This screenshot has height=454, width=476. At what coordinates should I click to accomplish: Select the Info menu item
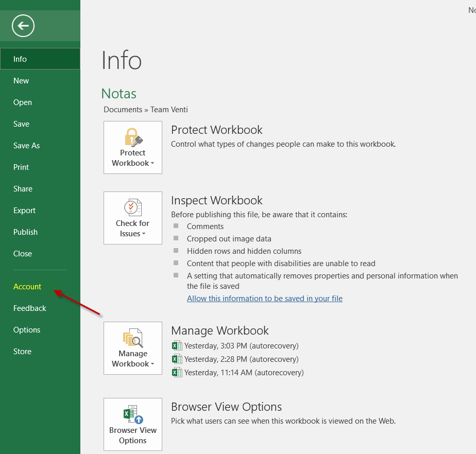[40, 59]
